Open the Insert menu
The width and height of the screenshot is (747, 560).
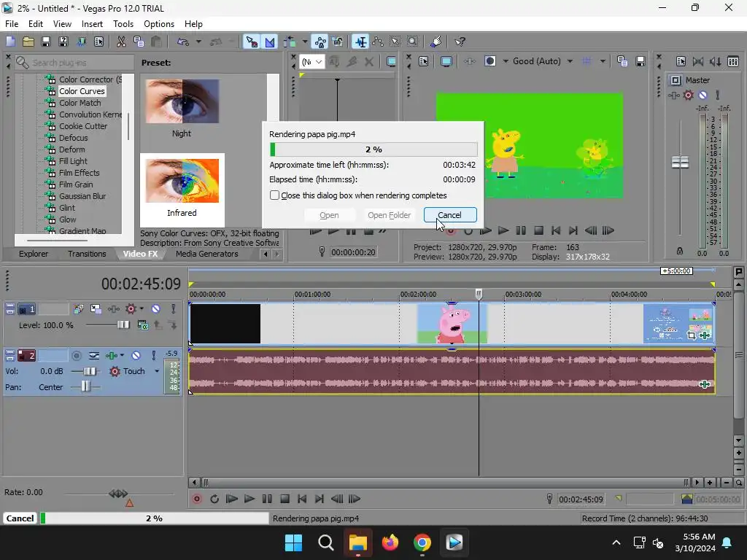[x=92, y=24]
